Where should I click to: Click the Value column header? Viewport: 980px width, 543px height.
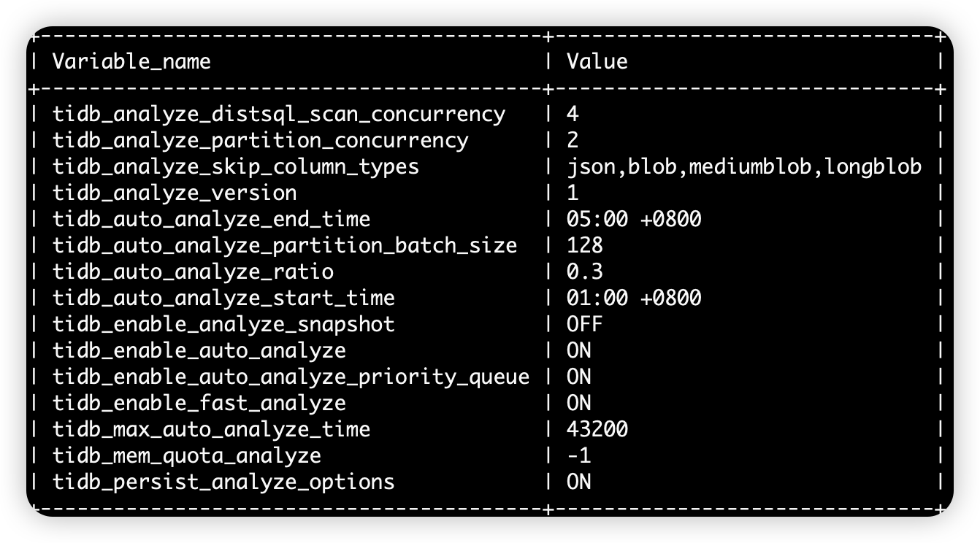[597, 61]
